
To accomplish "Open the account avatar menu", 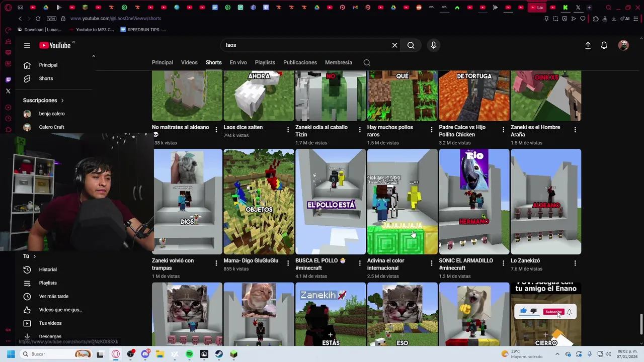I will point(623,45).
